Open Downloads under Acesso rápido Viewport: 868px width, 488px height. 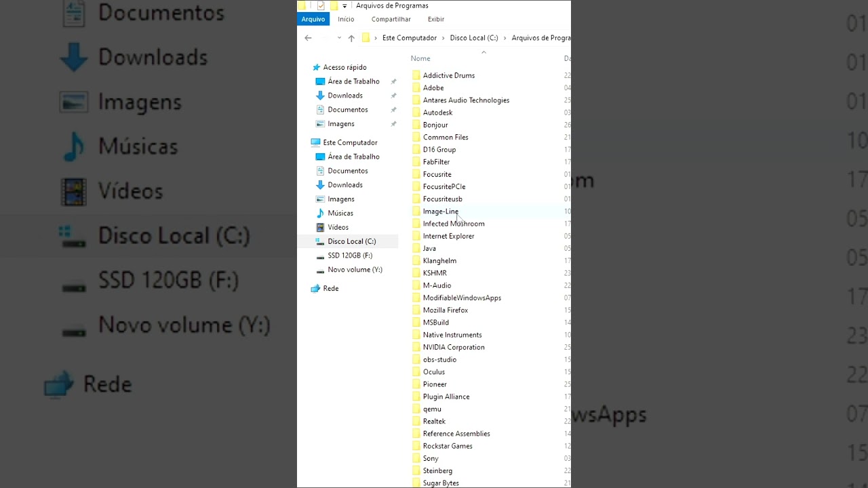pyautogui.click(x=345, y=96)
